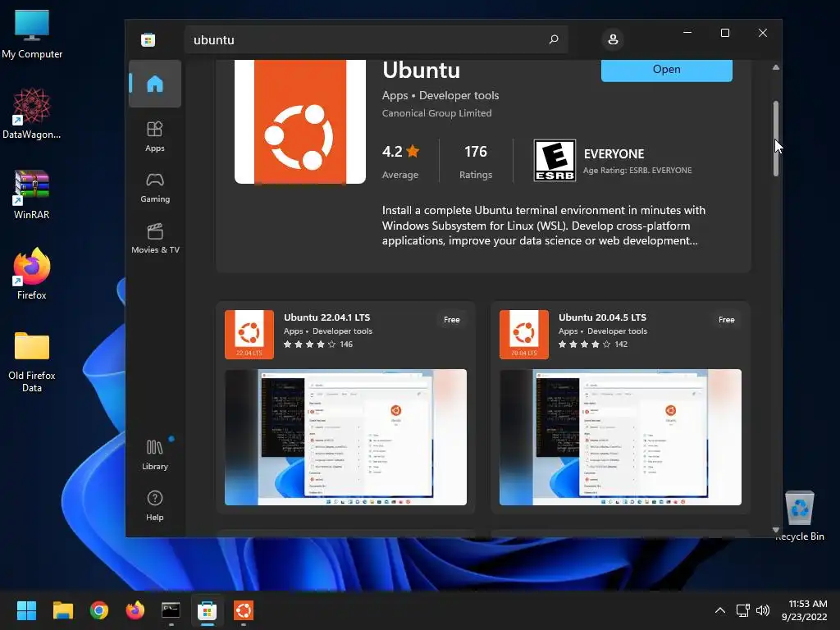
Task: Open volume control tray icon
Action: 762,610
